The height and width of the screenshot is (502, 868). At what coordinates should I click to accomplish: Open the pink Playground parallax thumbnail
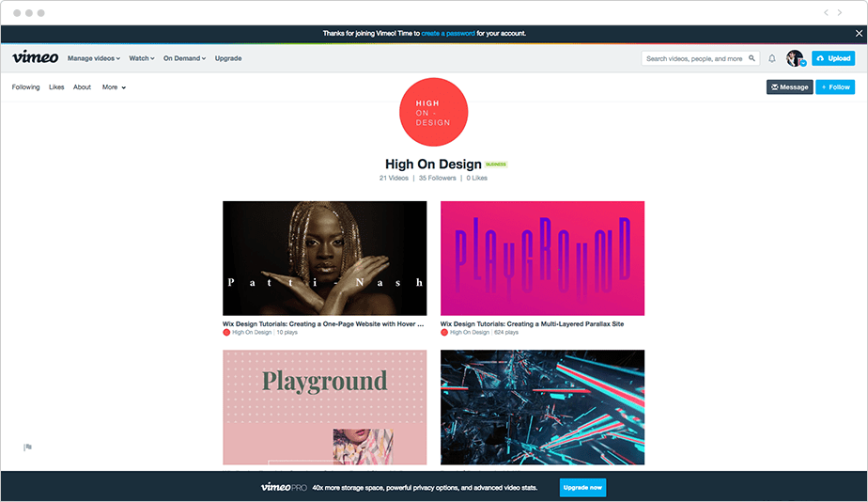click(x=543, y=259)
